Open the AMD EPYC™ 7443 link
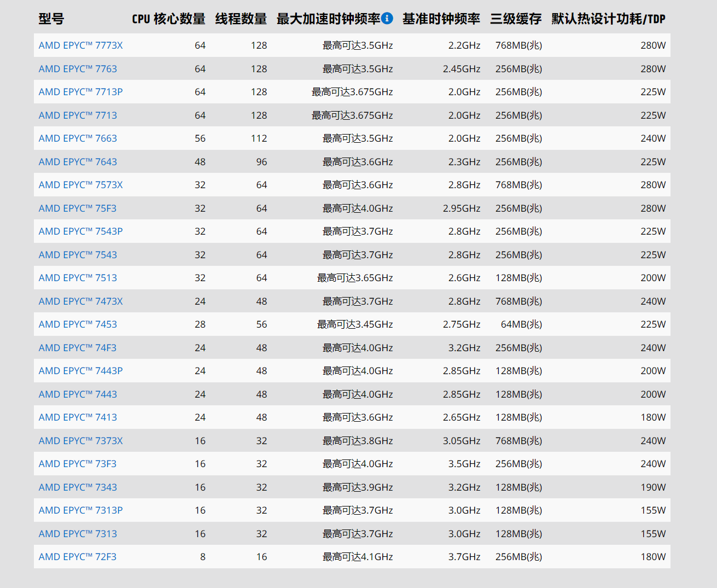Viewport: 717px width, 588px height. click(x=78, y=394)
